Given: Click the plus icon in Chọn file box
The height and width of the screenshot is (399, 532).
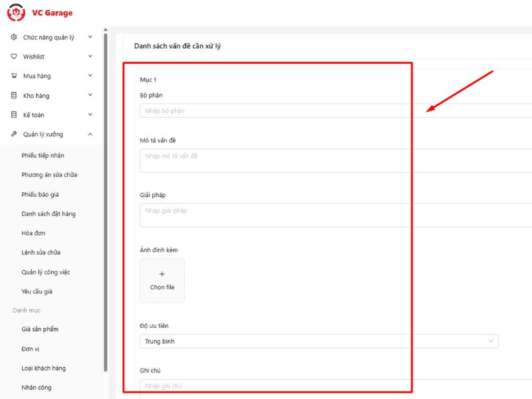Looking at the screenshot, I should click(162, 274).
